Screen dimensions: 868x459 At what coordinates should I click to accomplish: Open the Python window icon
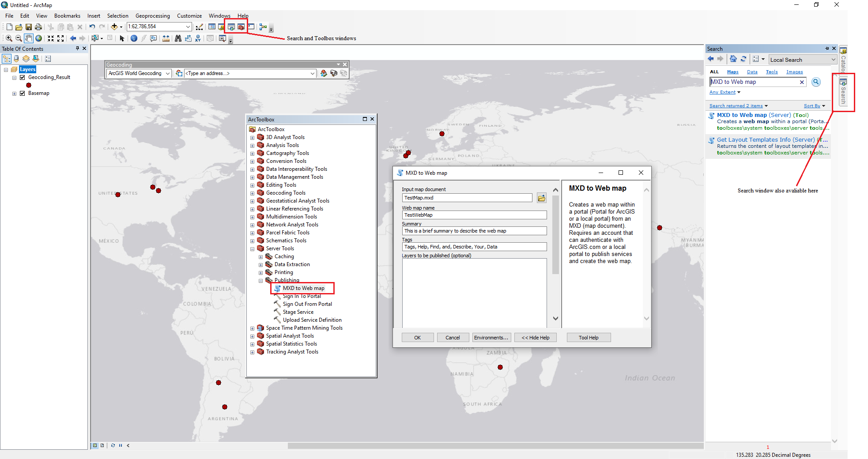251,27
